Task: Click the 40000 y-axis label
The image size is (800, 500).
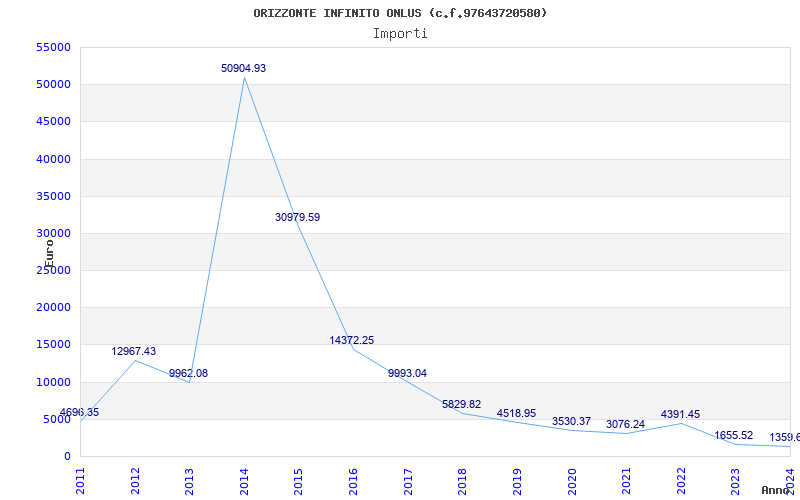Action: click(x=53, y=159)
